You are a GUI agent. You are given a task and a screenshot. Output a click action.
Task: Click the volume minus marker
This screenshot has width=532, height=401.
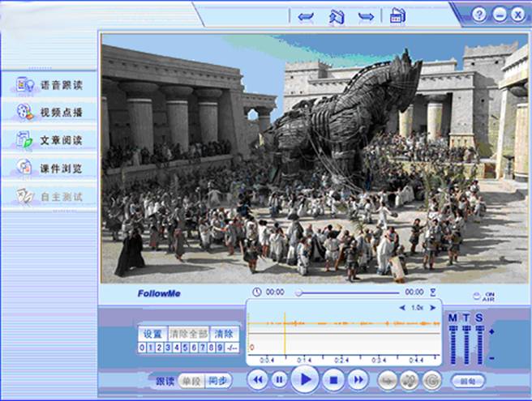point(491,359)
